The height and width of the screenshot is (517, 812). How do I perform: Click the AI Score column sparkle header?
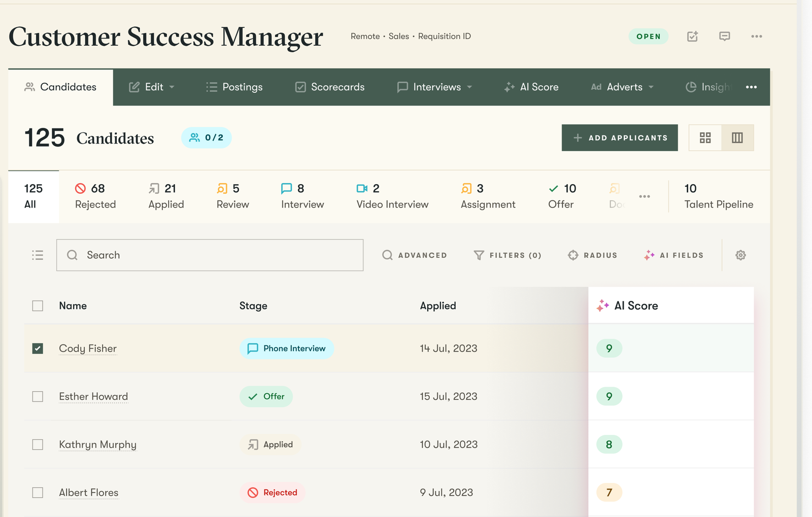click(x=627, y=305)
